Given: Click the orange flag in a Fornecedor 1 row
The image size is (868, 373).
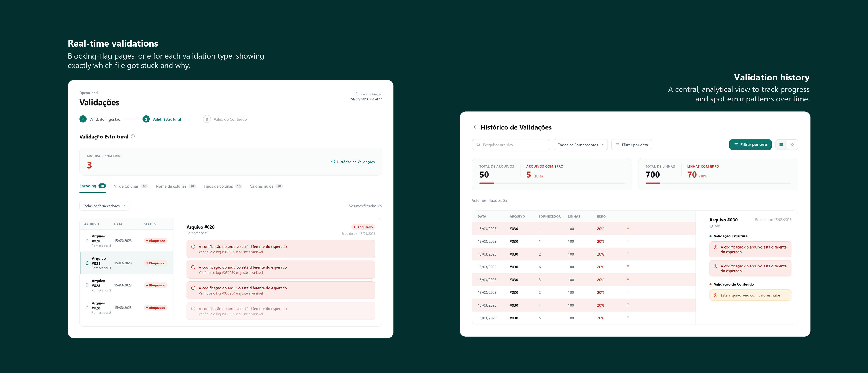Looking at the screenshot, I should coord(628,229).
